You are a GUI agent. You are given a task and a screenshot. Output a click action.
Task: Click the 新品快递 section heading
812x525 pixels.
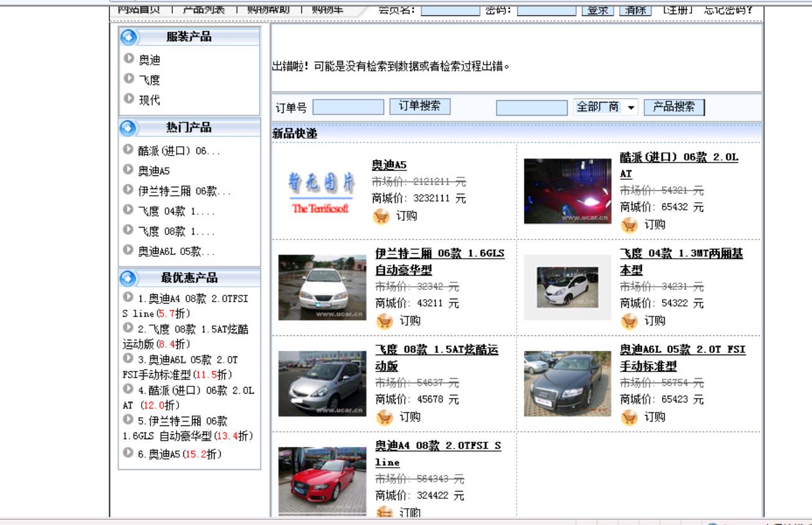[295, 134]
